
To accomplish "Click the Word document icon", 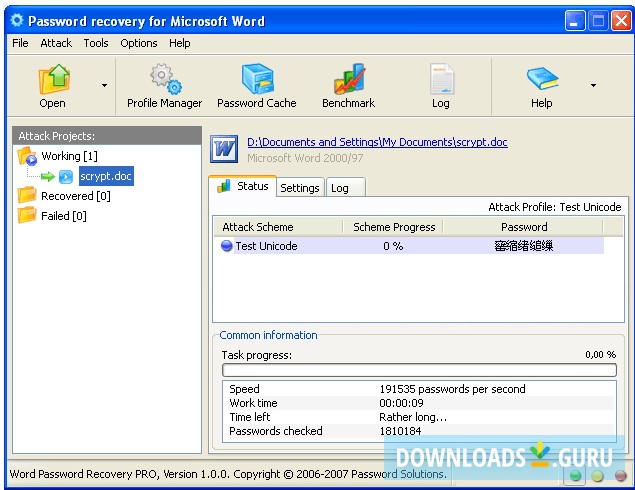I will [x=224, y=149].
